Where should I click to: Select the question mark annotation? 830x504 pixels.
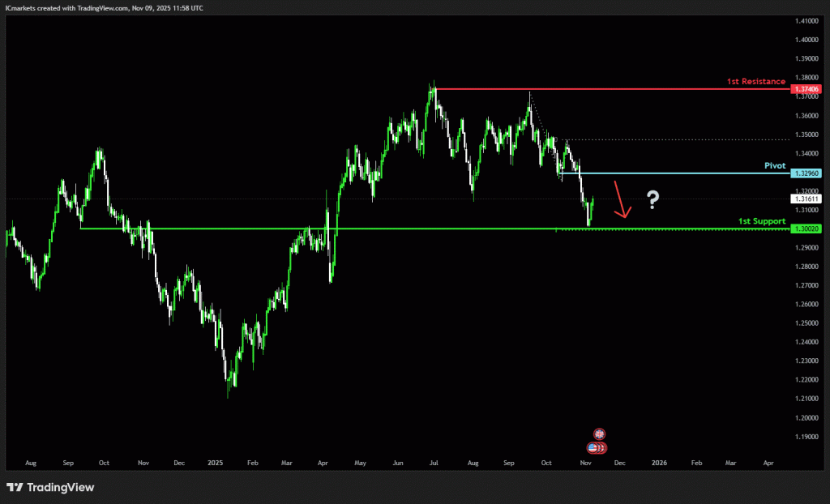click(x=652, y=200)
